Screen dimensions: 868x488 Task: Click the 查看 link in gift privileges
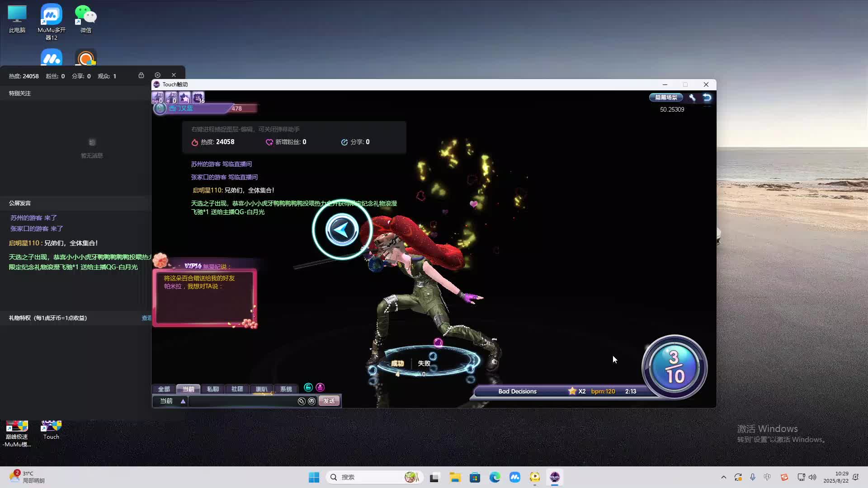[146, 318]
